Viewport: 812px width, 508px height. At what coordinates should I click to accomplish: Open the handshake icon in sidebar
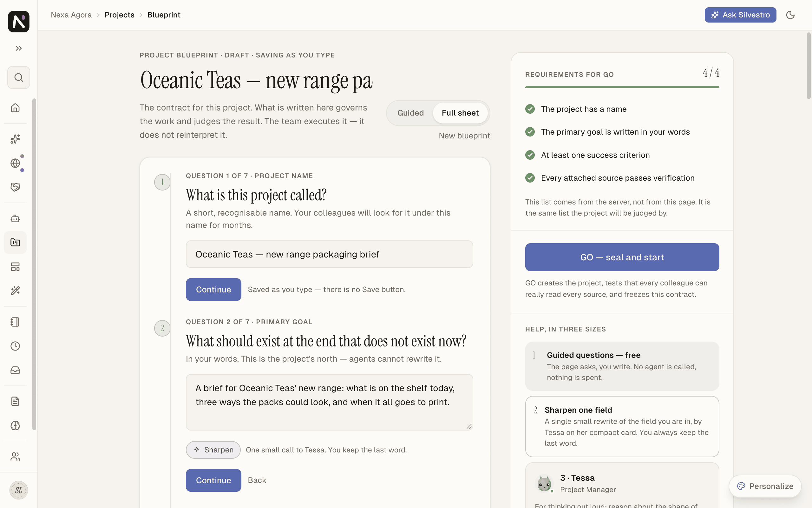point(16,187)
